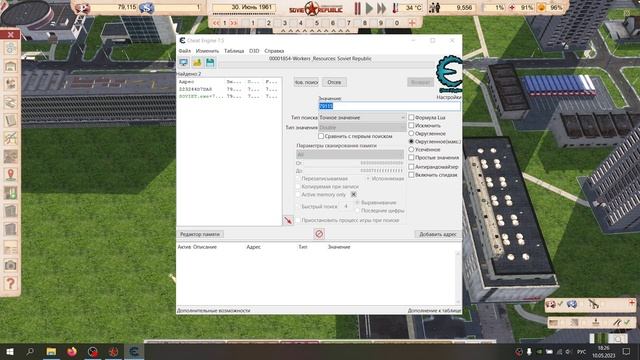This screenshot has width=640, height=360.
Task: Click Добавить адрес button
Action: [438, 234]
